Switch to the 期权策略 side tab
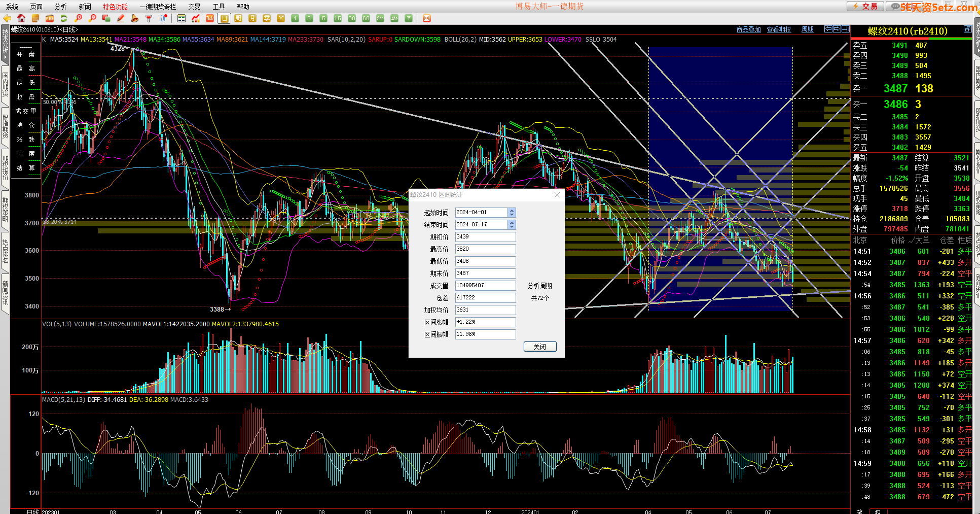Image resolution: width=980 pixels, height=514 pixels. 5,210
